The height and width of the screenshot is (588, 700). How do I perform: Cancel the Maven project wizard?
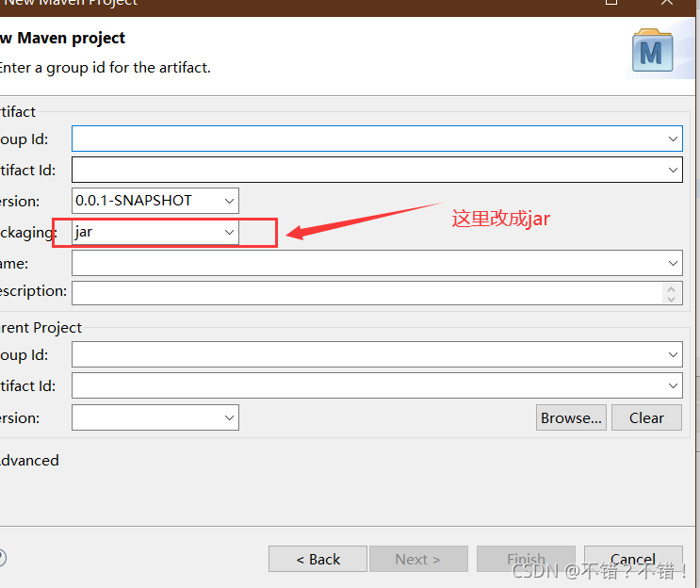633,559
